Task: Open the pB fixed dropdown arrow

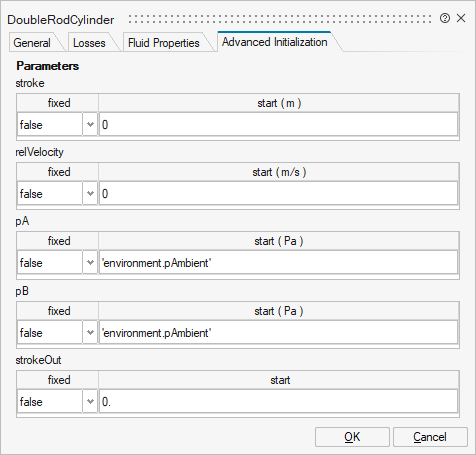Action: pyautogui.click(x=90, y=332)
